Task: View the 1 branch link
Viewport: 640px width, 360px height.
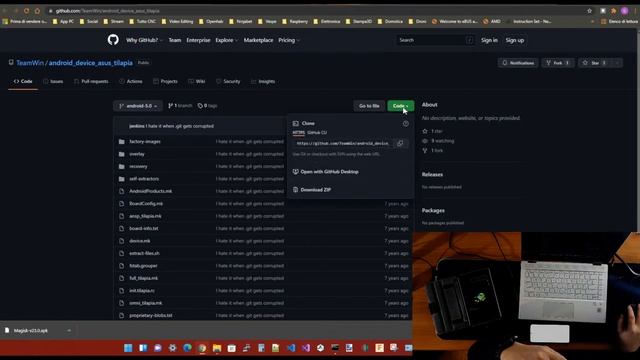Action: tap(180, 106)
